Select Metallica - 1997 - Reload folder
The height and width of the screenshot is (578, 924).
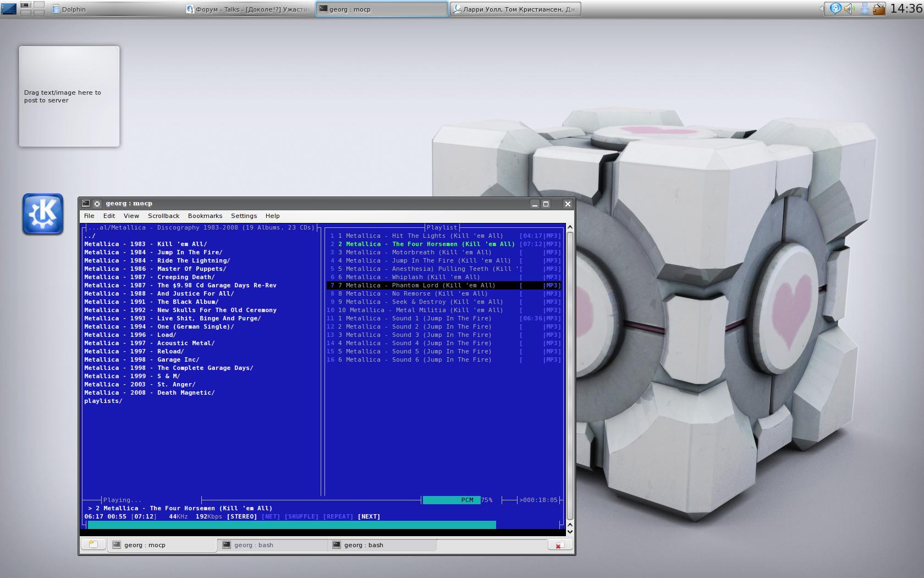click(134, 351)
